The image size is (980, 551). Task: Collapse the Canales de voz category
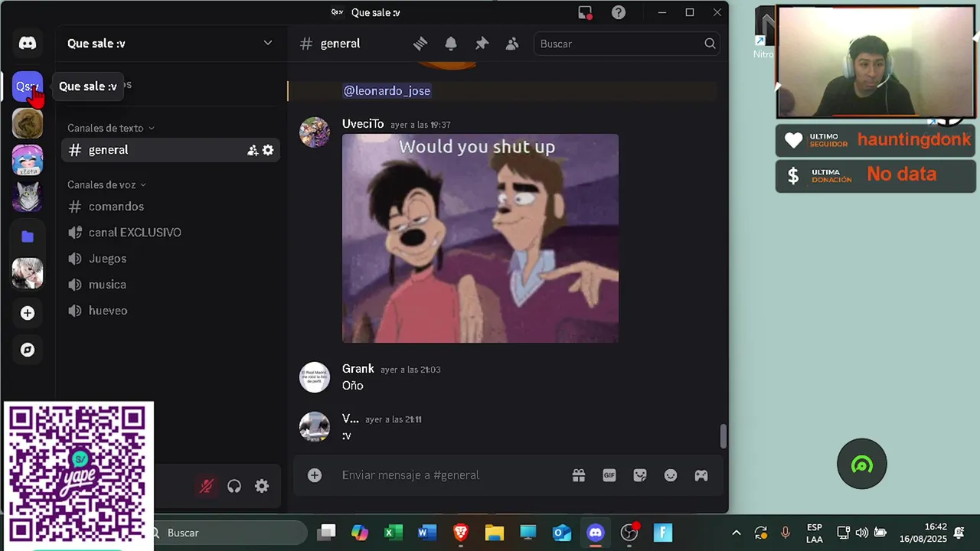(106, 184)
